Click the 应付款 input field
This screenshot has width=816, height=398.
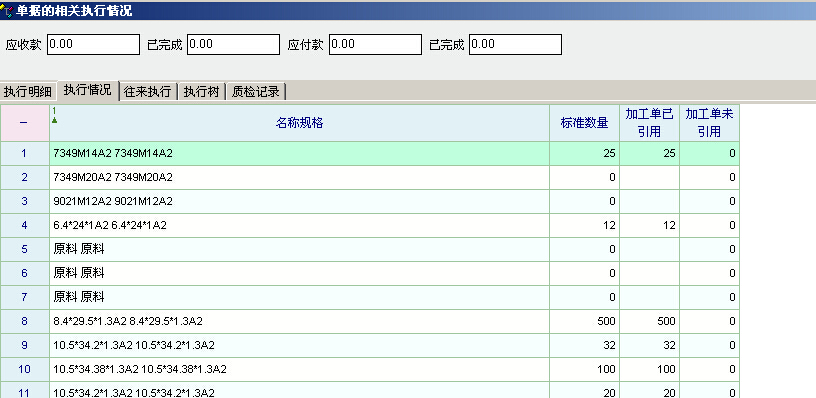pyautogui.click(x=375, y=44)
